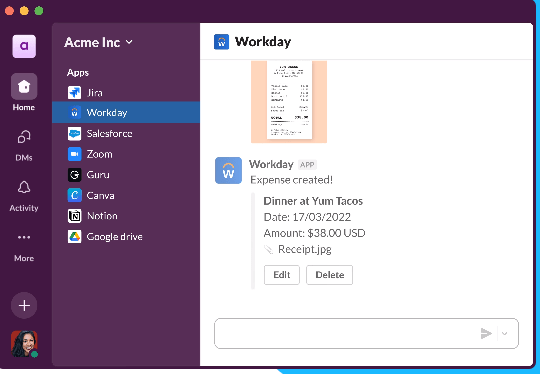Open the More sidebar menu
Viewport: 540px width, 374px height.
(24, 247)
